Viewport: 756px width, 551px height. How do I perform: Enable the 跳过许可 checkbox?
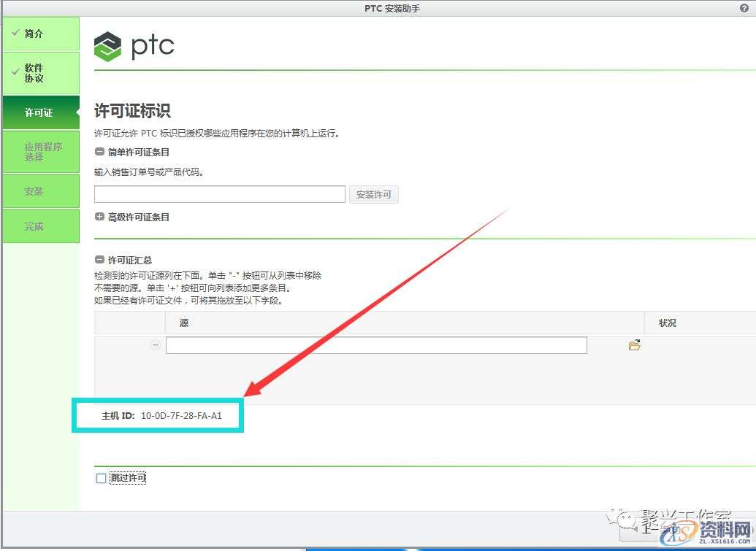point(102,479)
